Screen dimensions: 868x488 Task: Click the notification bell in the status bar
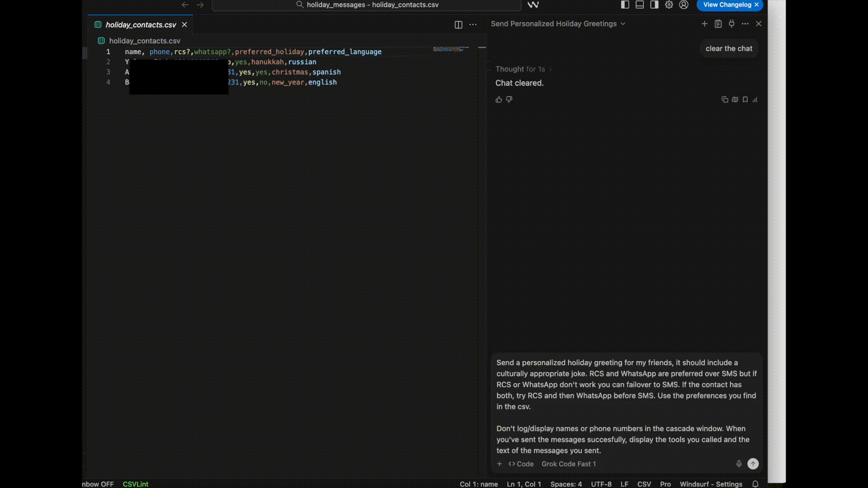pos(755,484)
